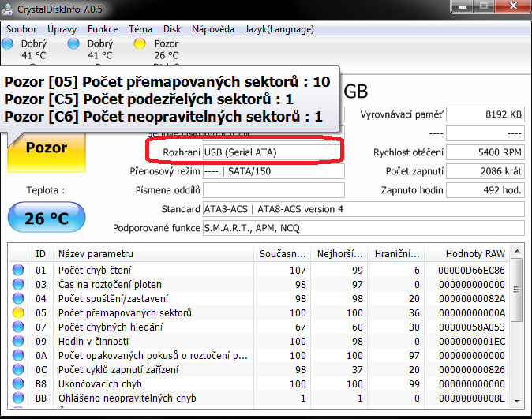Select row Hodin v činnosti
This screenshot has height=419, width=532.
(259, 342)
